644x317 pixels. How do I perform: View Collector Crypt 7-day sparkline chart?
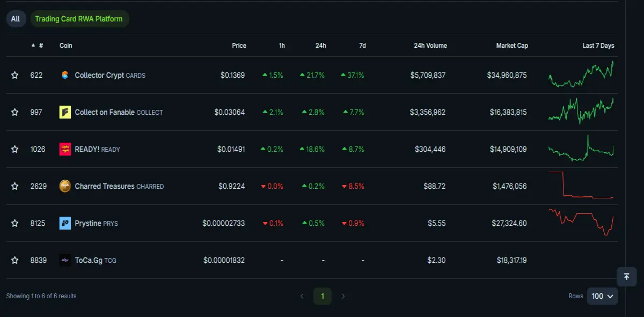(x=581, y=75)
